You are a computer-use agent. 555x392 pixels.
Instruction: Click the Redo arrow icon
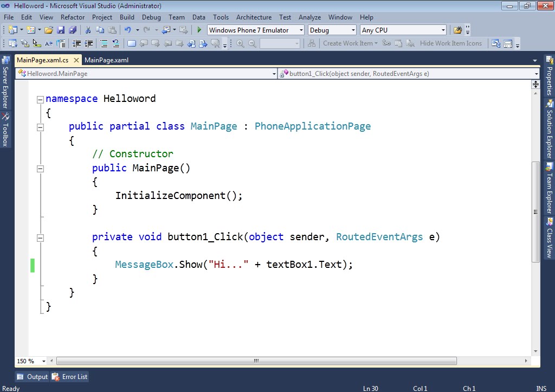click(x=146, y=30)
